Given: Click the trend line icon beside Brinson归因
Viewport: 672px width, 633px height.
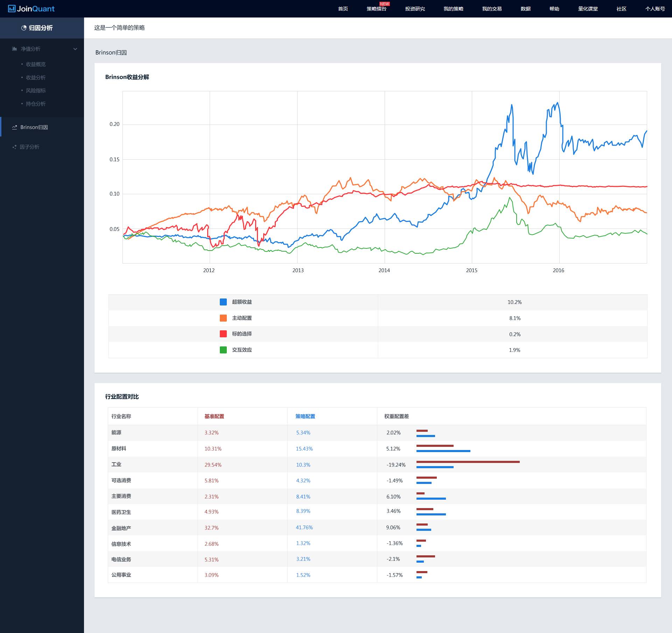Looking at the screenshot, I should [x=14, y=127].
